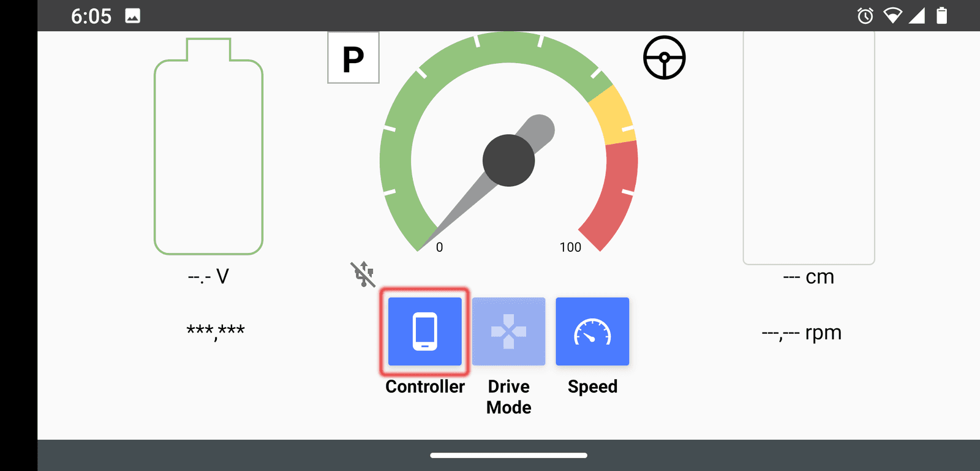Tap the Wi-Fi status icon

tap(892, 16)
